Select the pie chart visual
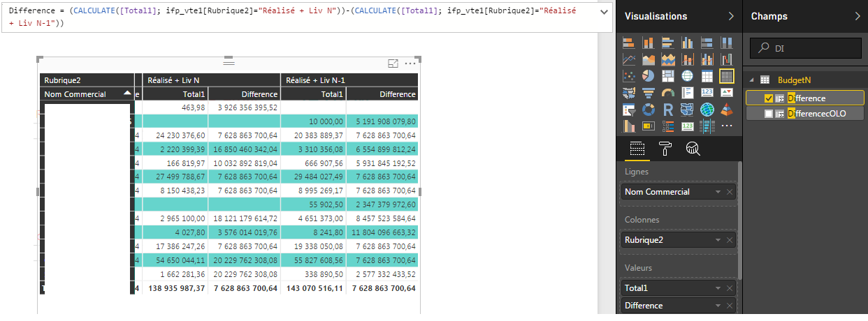This screenshot has width=868, height=321. 648,75
